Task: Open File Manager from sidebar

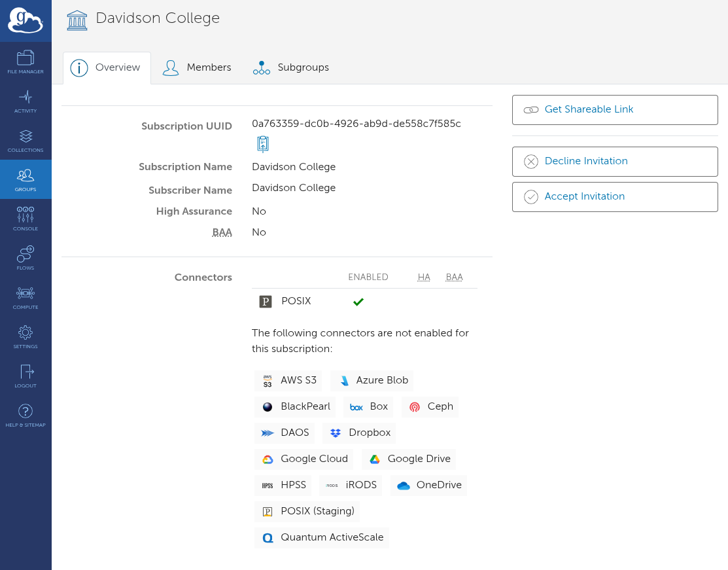Action: point(26,62)
